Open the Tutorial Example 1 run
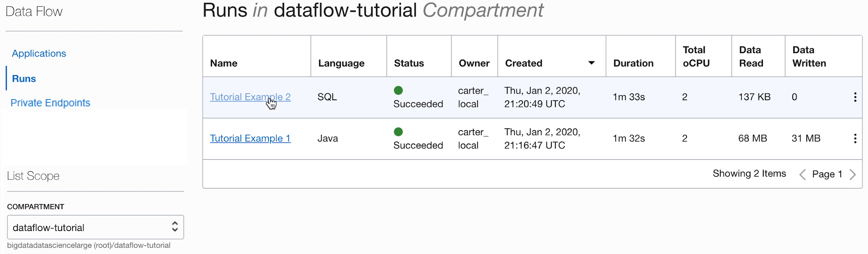This screenshot has height=254, width=868. [250, 138]
